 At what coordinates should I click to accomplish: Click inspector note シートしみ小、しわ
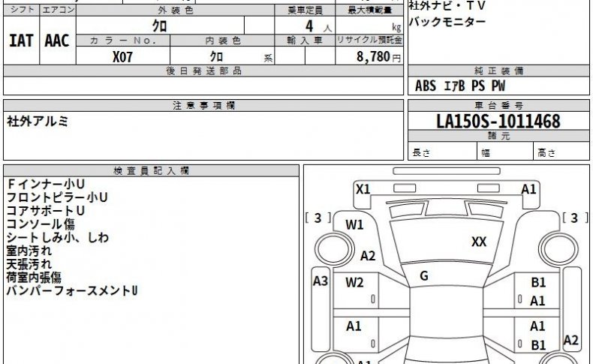click(58, 237)
